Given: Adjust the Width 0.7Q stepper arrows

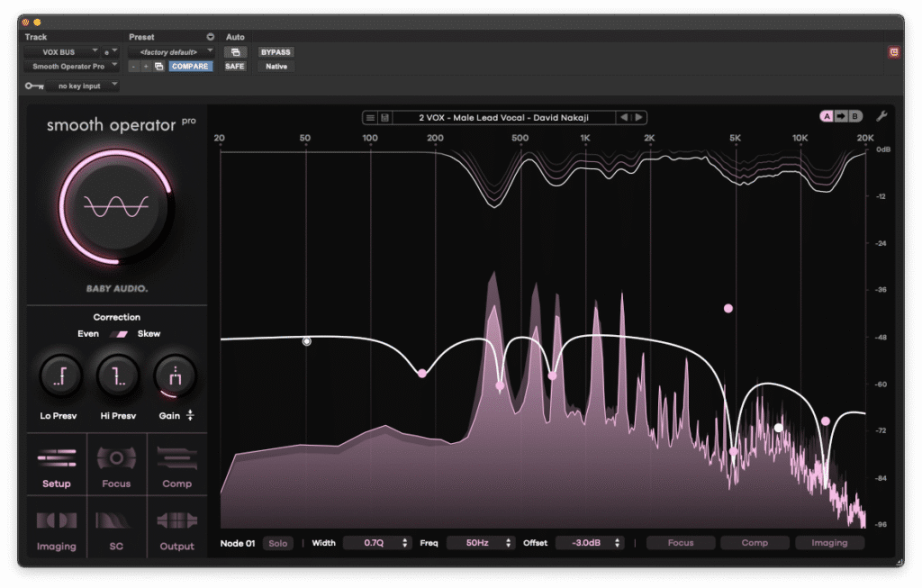Looking at the screenshot, I should [404, 543].
